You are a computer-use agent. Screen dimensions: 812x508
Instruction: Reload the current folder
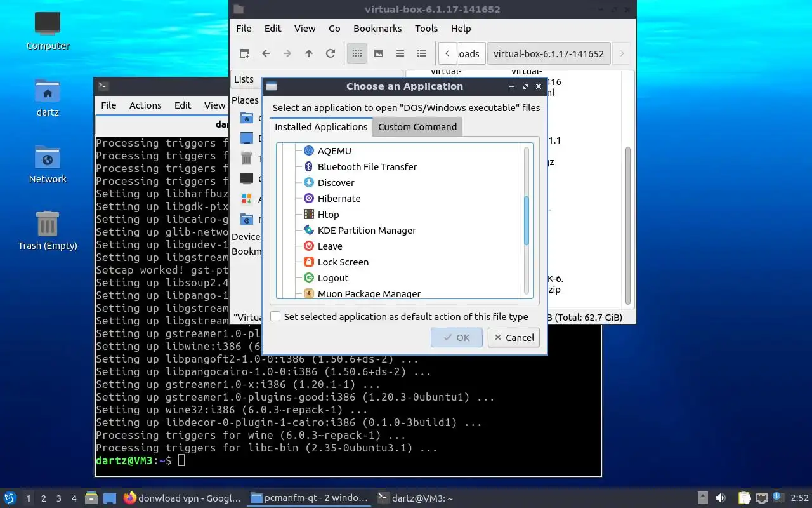pos(331,53)
